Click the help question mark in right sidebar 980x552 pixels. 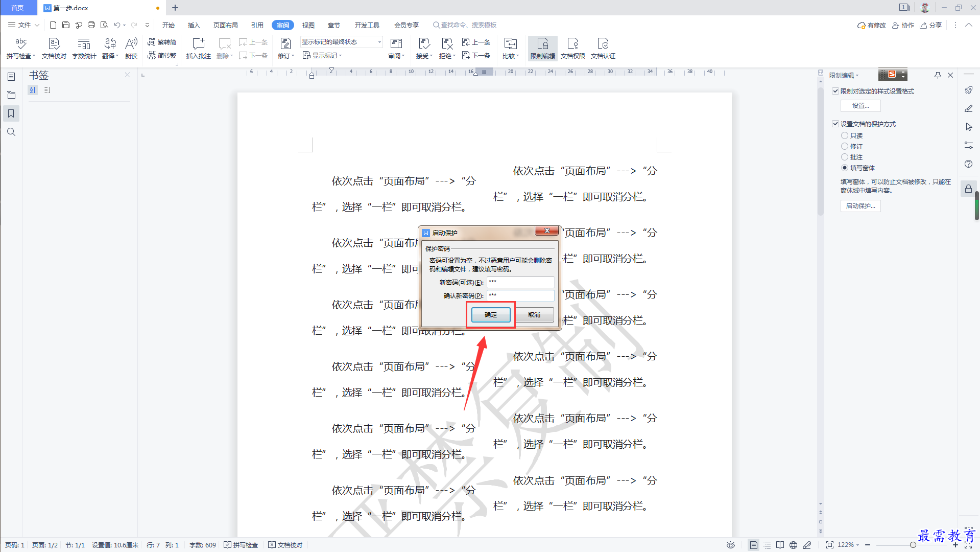coord(968,164)
